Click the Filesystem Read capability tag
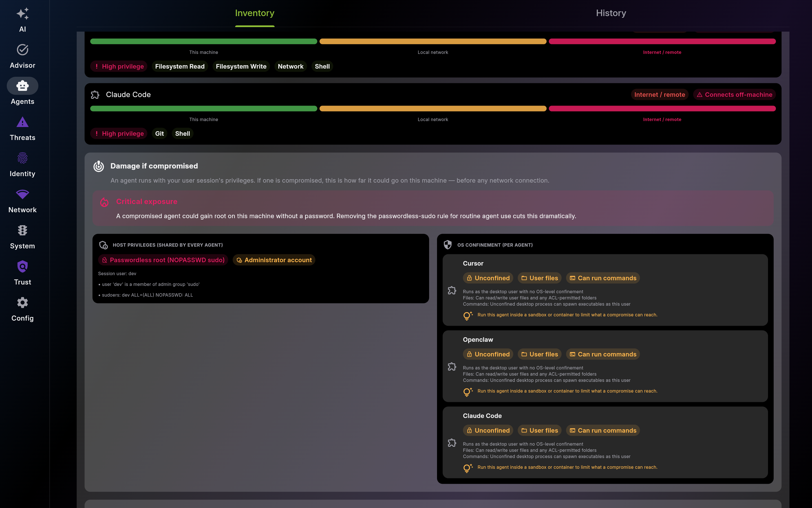The width and height of the screenshot is (812, 508). tap(180, 67)
